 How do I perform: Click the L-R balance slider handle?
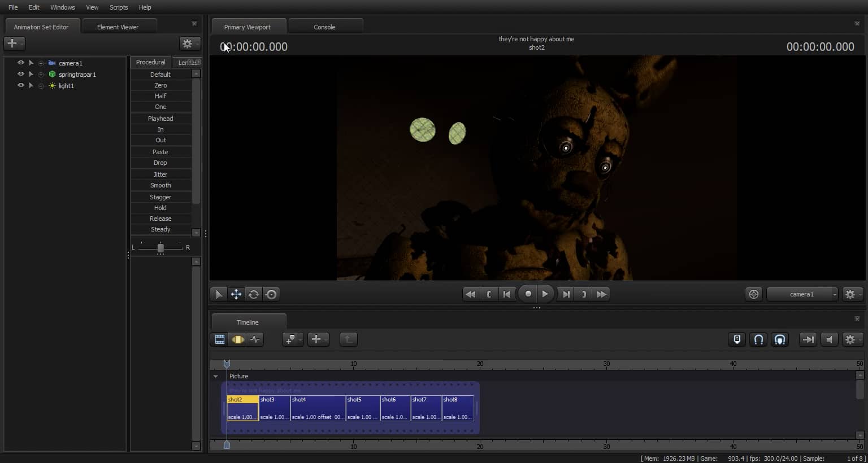(160, 247)
